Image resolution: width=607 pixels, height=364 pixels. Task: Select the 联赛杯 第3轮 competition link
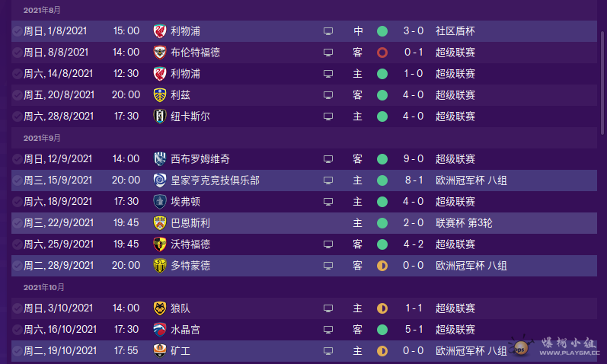[465, 223]
